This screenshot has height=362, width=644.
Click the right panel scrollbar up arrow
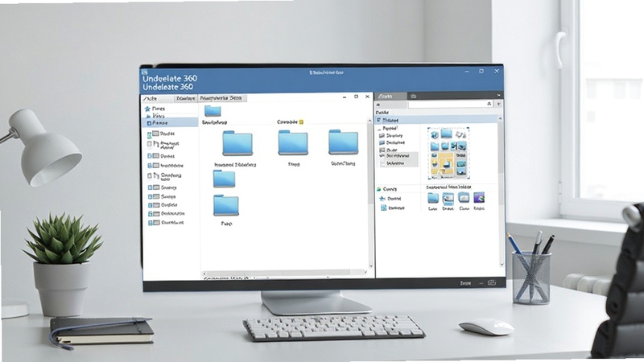point(500,119)
